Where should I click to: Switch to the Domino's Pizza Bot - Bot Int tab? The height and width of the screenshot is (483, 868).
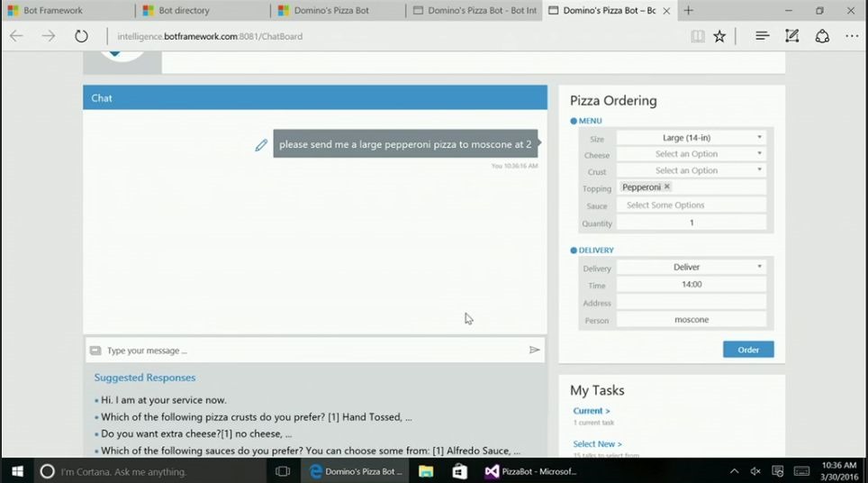click(x=474, y=11)
